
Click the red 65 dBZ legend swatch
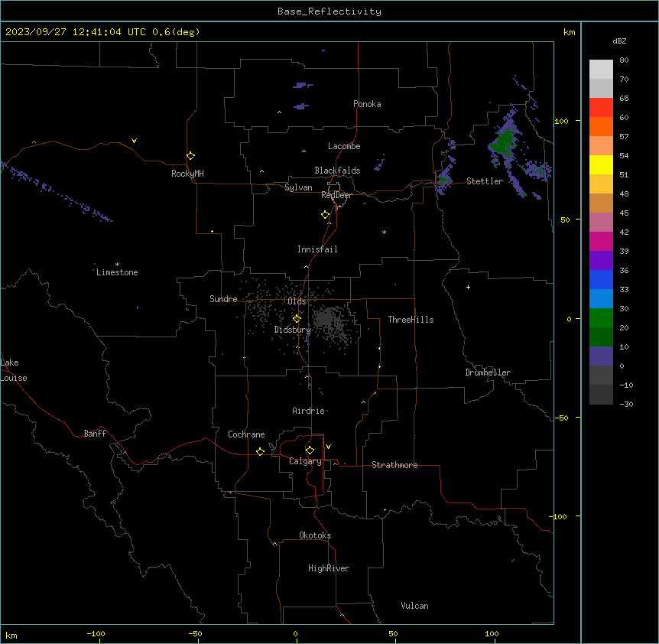[x=601, y=108]
